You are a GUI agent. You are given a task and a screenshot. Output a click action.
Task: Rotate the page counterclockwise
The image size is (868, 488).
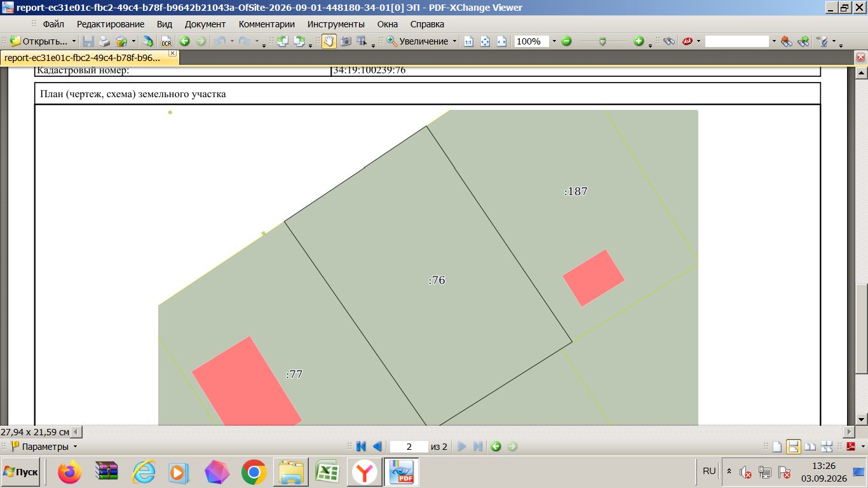pyautogui.click(x=282, y=41)
